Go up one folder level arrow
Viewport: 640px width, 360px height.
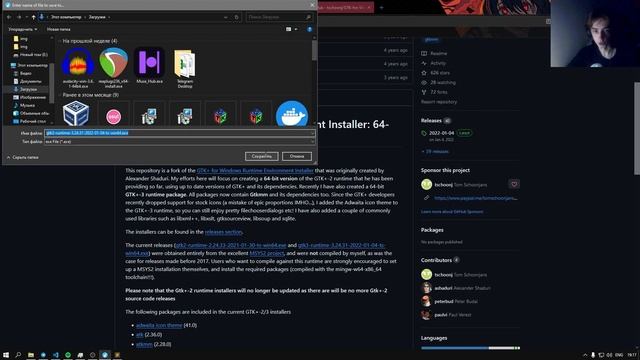pos(33,17)
